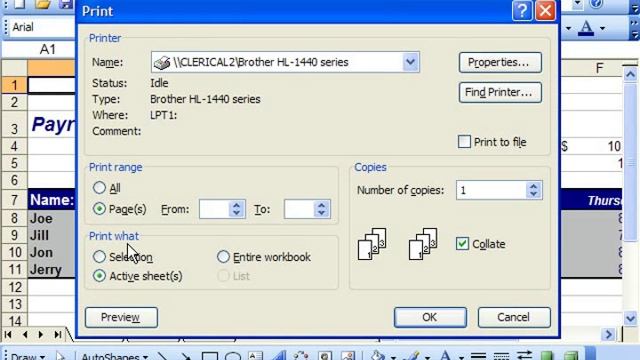Click the Insert WordArt icon

click(x=278, y=356)
